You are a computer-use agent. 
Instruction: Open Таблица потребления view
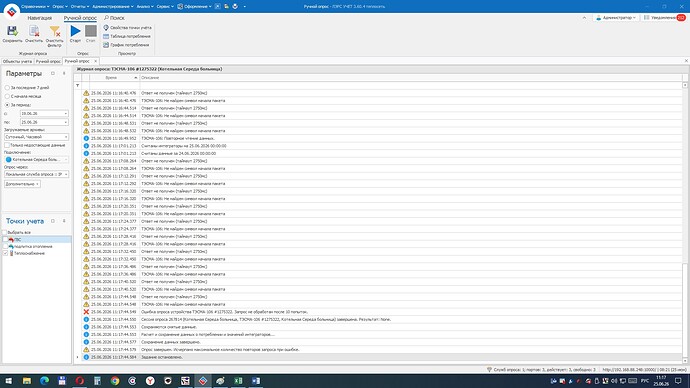click(127, 36)
